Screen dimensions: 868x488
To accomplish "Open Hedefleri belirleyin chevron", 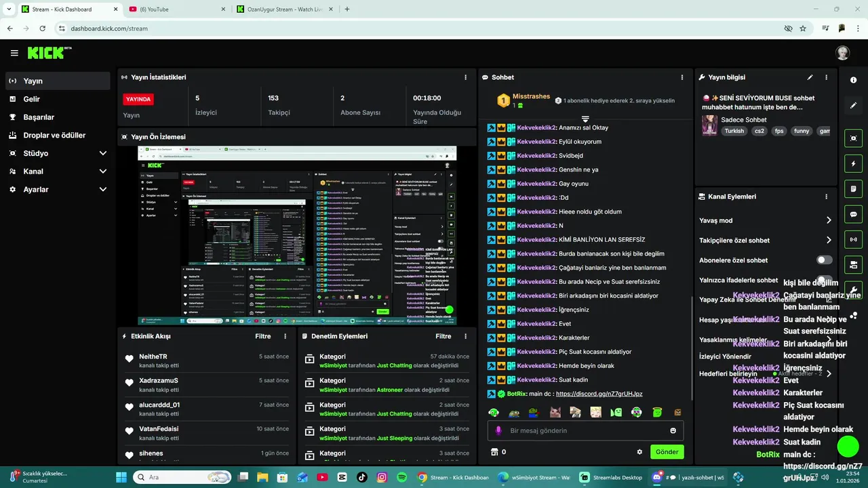I will [x=829, y=373].
